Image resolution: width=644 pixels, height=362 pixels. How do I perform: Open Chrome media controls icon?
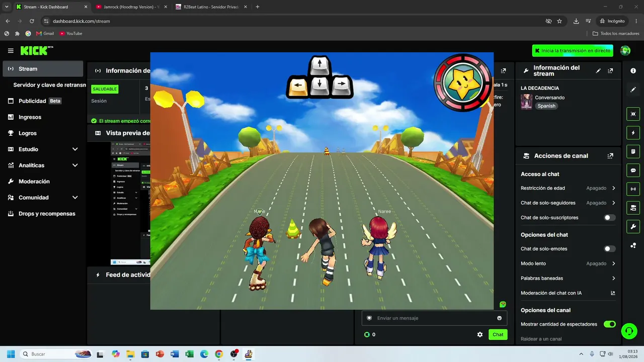[x=588, y=21]
